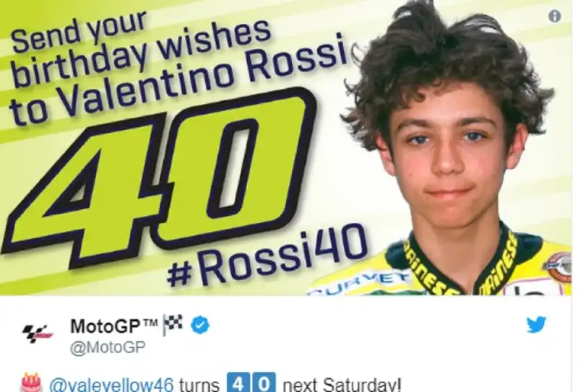Image resolution: width=578 pixels, height=392 pixels.
Task: Click the word "turns" in the tweet
Action: point(199,386)
